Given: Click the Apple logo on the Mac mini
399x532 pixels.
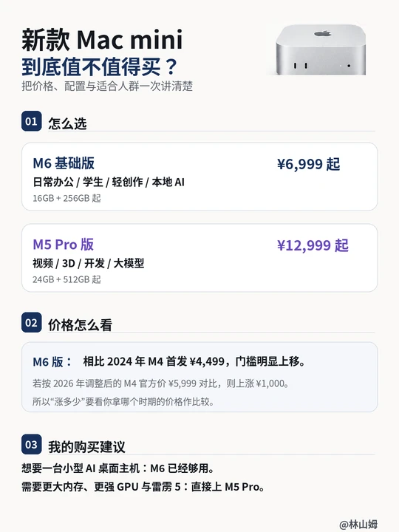Looking at the screenshot, I should pos(323,33).
